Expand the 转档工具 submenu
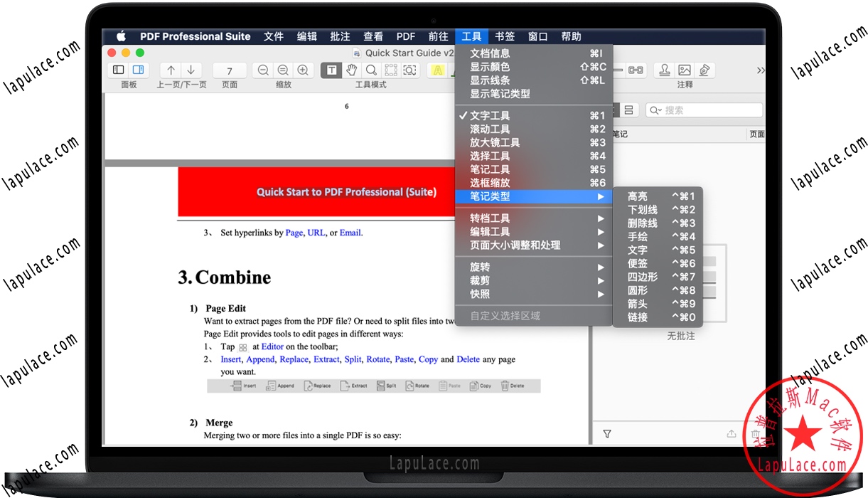Image resolution: width=868 pixels, height=498 pixels. pos(534,218)
